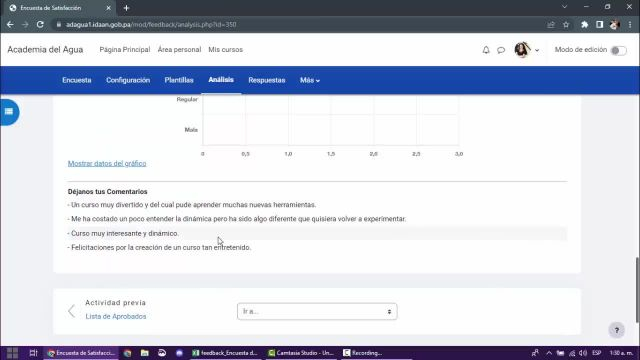Click comment starting 'Felicitaciones por la creación'
The image size is (640, 360).
tap(159, 247)
